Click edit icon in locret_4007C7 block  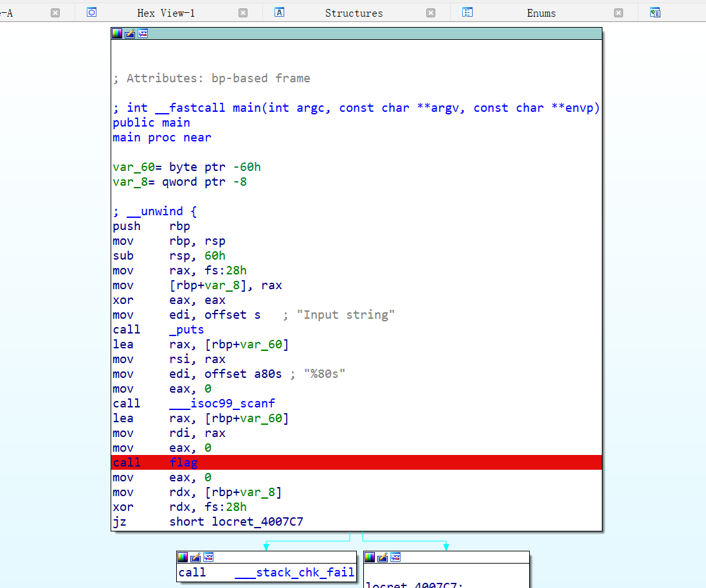(383, 557)
